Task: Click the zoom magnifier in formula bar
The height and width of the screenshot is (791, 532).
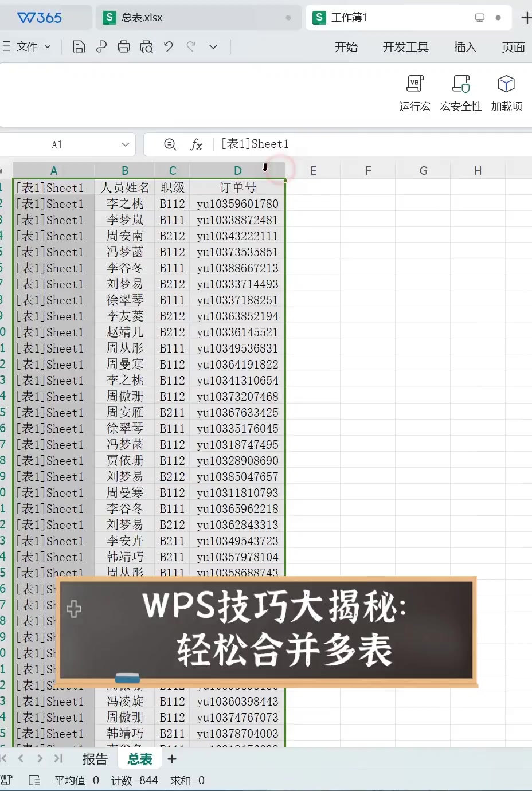Action: point(170,144)
